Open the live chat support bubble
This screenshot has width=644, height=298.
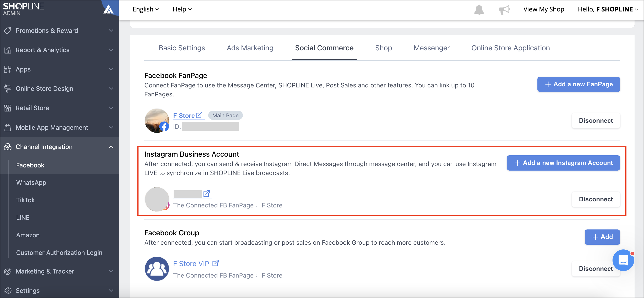point(623,260)
